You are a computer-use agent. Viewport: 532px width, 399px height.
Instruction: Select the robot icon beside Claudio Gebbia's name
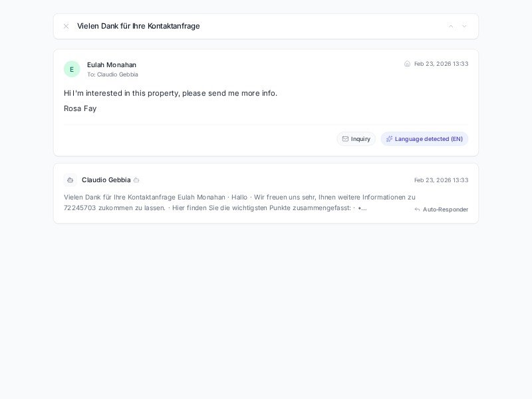click(70, 180)
